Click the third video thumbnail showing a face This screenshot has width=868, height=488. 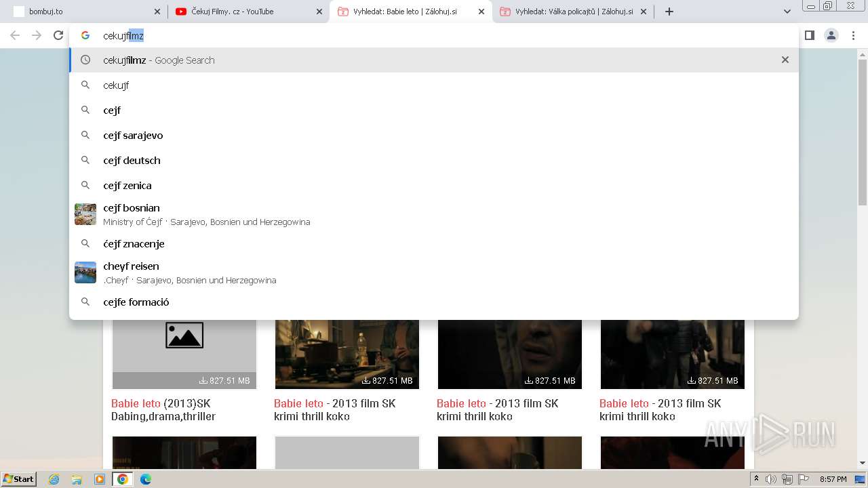(510, 354)
